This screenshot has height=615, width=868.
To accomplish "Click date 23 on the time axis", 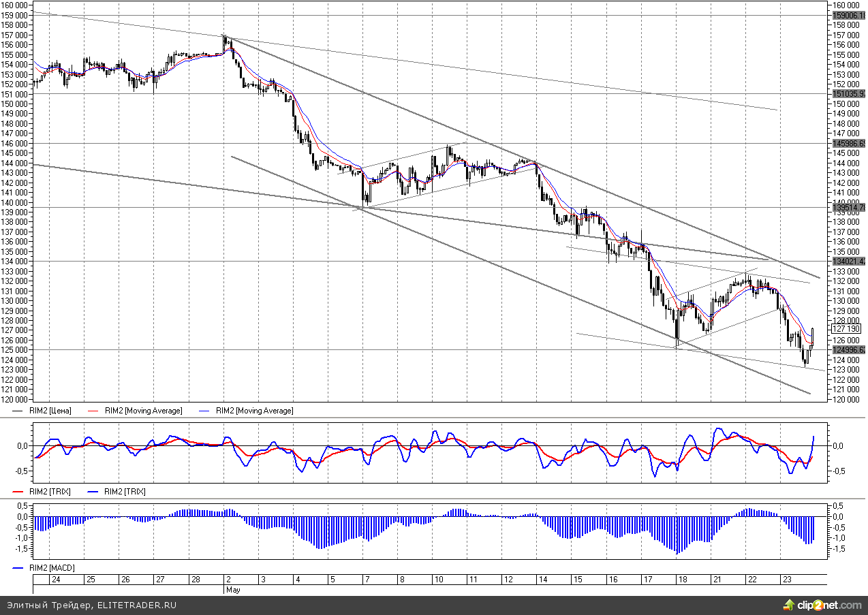I will click(786, 580).
